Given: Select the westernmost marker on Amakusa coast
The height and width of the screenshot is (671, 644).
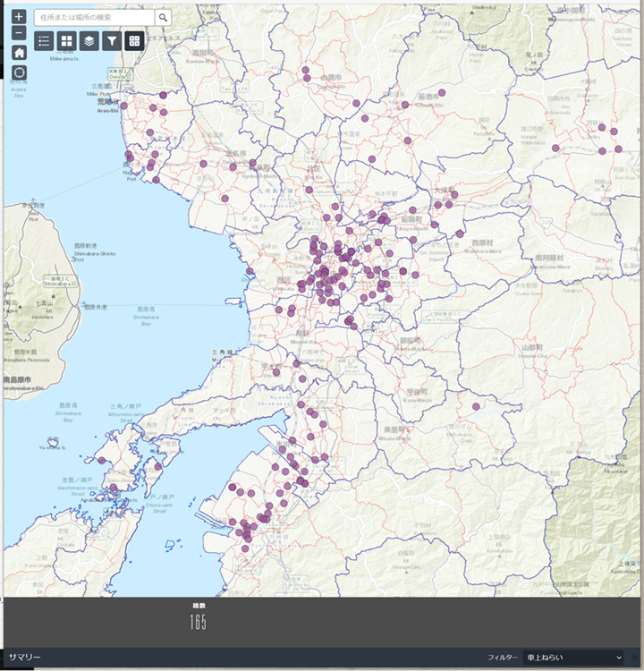Looking at the screenshot, I should [101, 461].
